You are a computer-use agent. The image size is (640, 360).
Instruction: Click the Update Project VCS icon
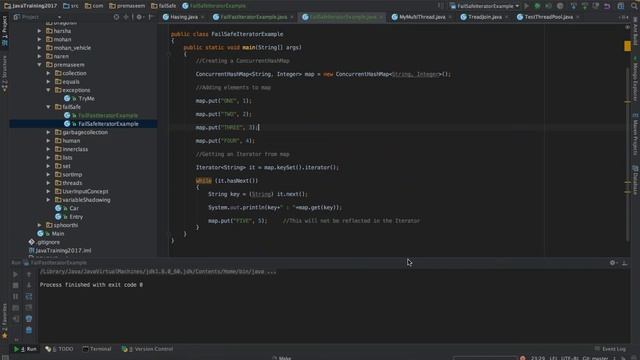coord(573,6)
